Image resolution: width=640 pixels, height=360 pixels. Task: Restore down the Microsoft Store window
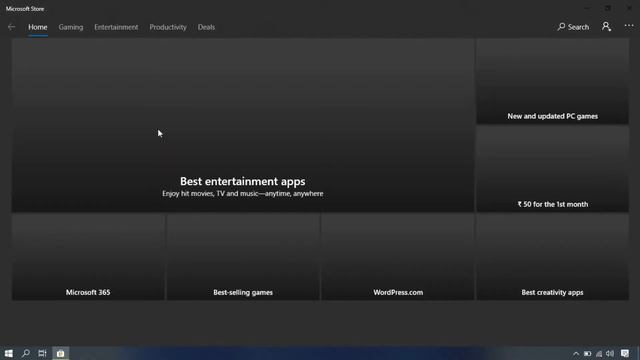(x=608, y=8)
